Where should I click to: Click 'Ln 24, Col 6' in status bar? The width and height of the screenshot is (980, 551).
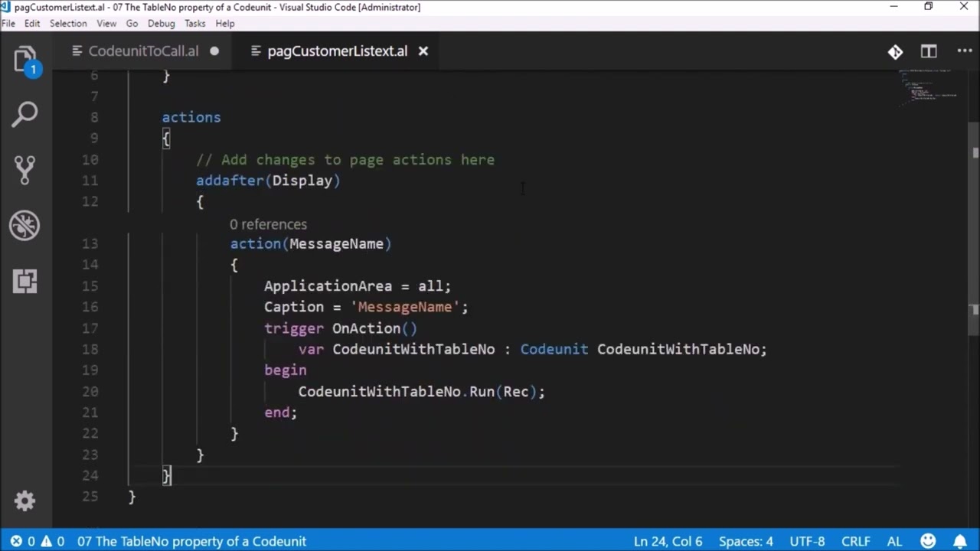tap(668, 541)
